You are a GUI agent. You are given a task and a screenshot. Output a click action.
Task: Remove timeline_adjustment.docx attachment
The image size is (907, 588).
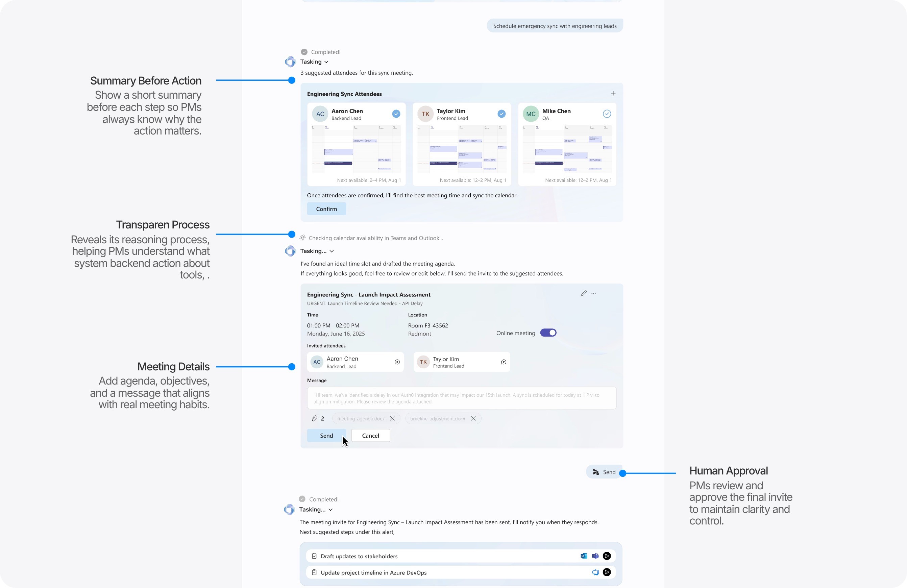click(x=473, y=418)
